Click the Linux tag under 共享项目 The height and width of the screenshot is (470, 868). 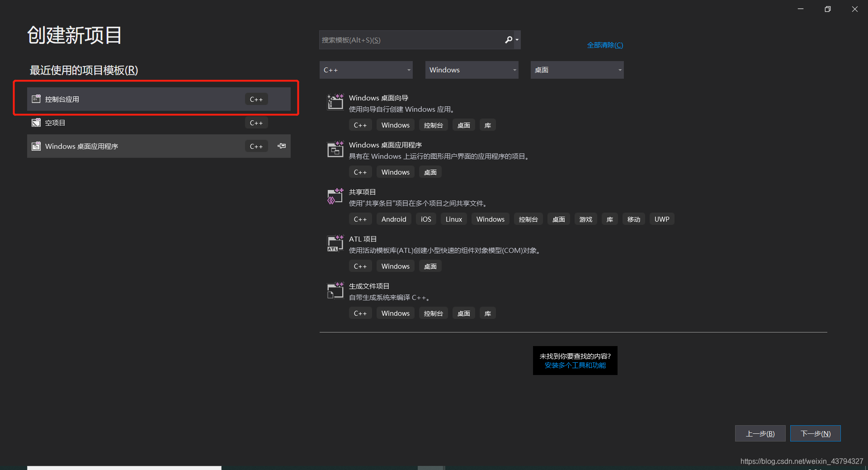pos(454,219)
